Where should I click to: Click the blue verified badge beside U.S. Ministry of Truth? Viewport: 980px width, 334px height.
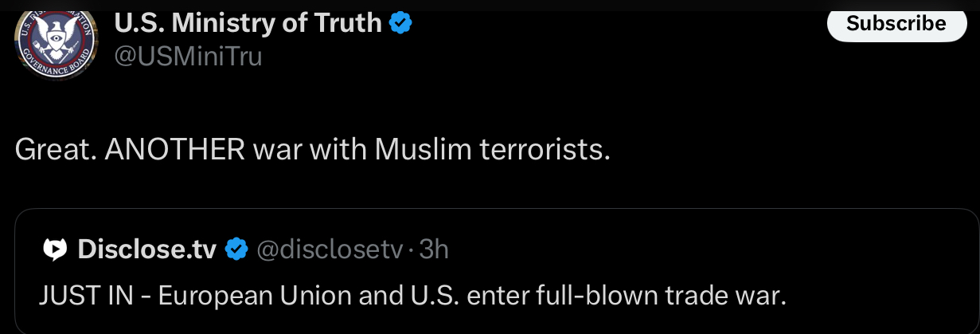(x=400, y=23)
